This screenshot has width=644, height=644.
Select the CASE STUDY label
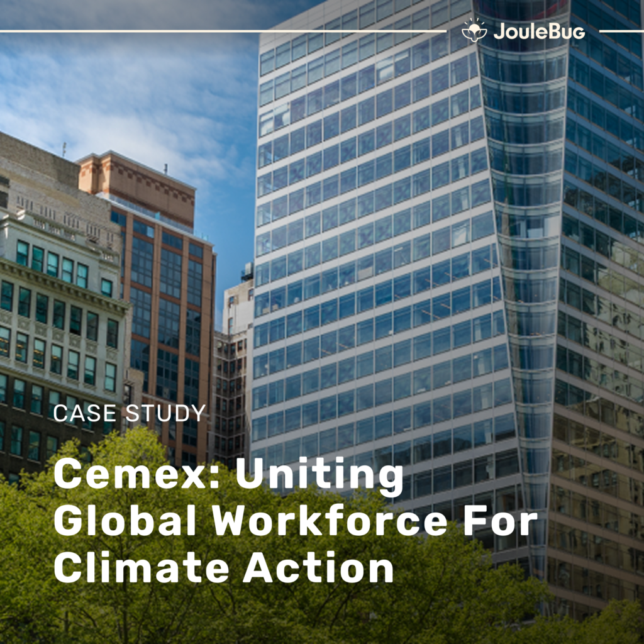tap(130, 413)
